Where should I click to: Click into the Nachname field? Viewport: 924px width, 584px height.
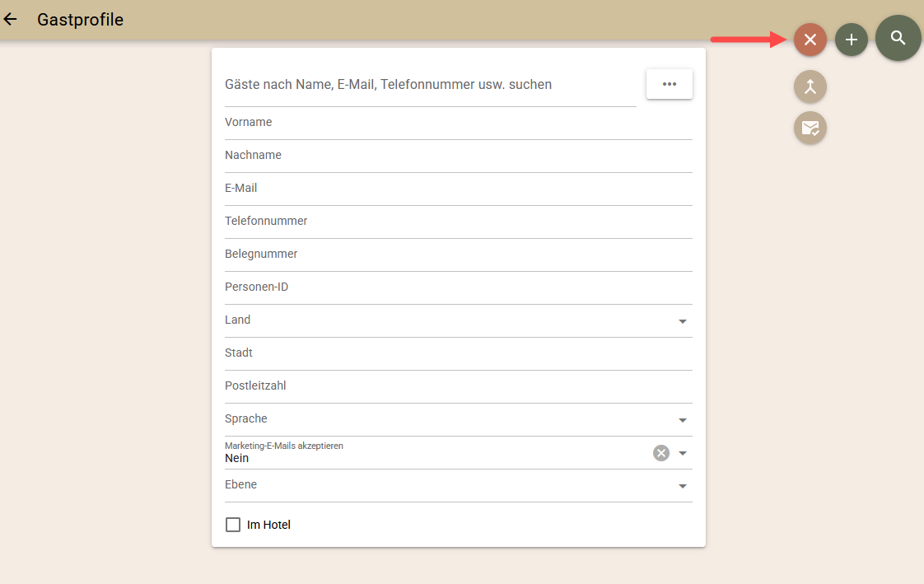click(x=459, y=157)
